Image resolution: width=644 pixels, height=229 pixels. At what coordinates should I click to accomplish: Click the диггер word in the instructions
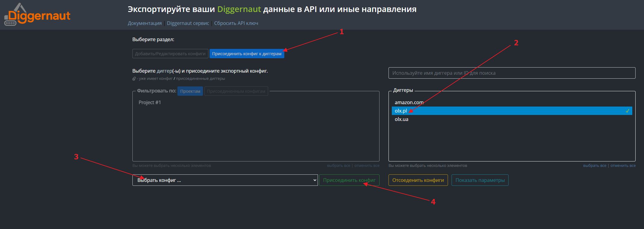coord(165,71)
